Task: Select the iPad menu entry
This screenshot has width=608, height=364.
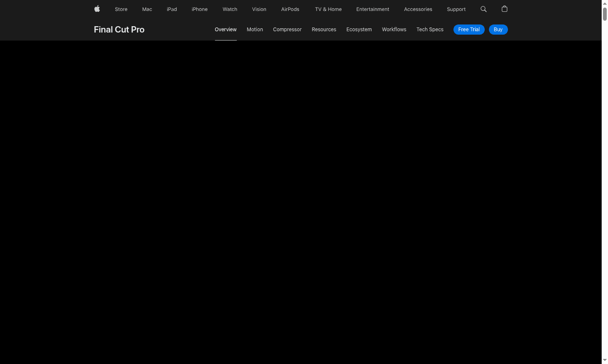Action: (x=172, y=9)
